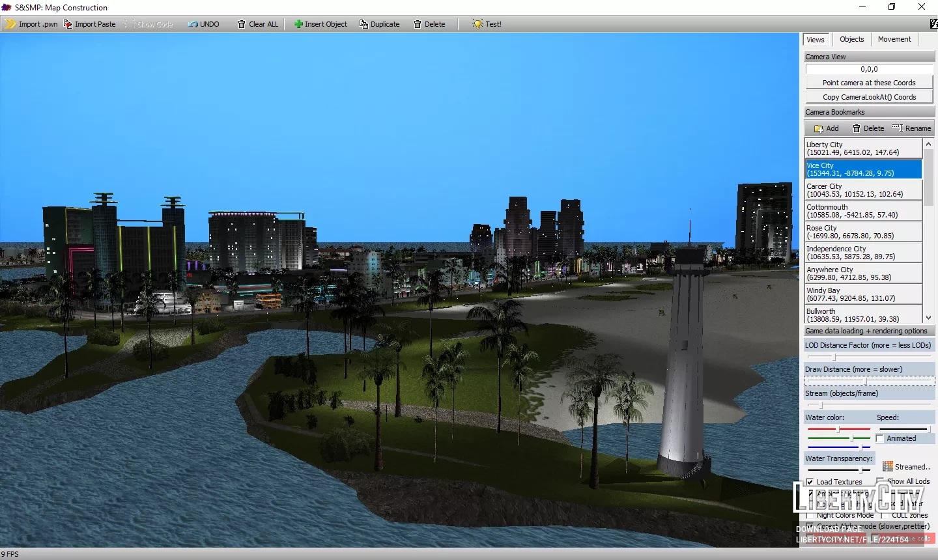Enable the Animated water checkbox

pos(880,438)
